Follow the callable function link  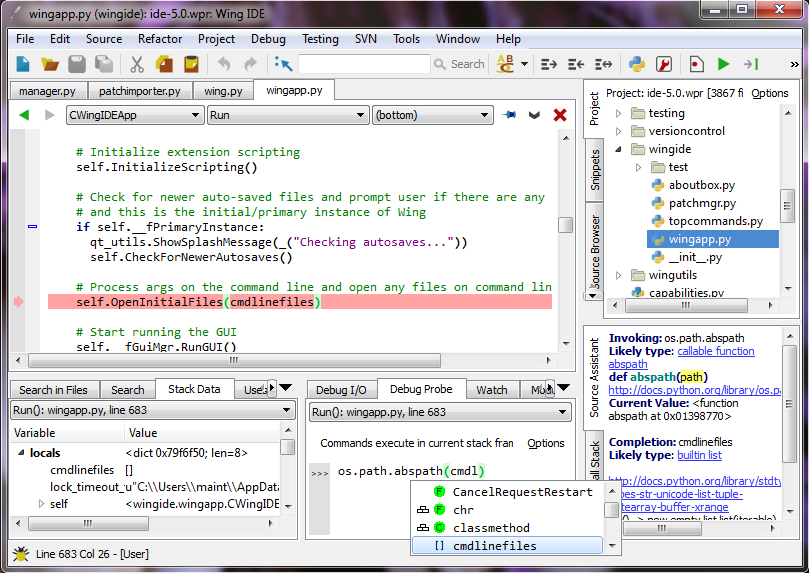tap(716, 351)
